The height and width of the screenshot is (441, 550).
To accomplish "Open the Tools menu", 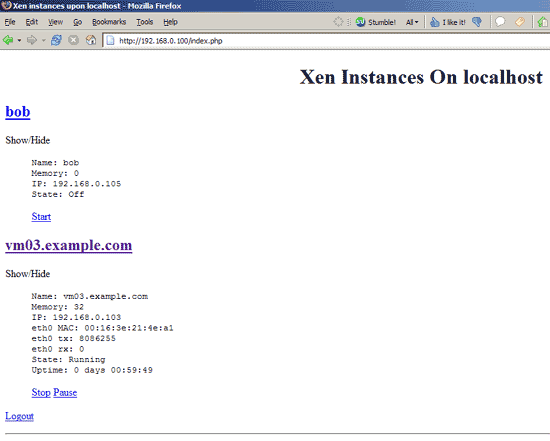I will point(145,22).
